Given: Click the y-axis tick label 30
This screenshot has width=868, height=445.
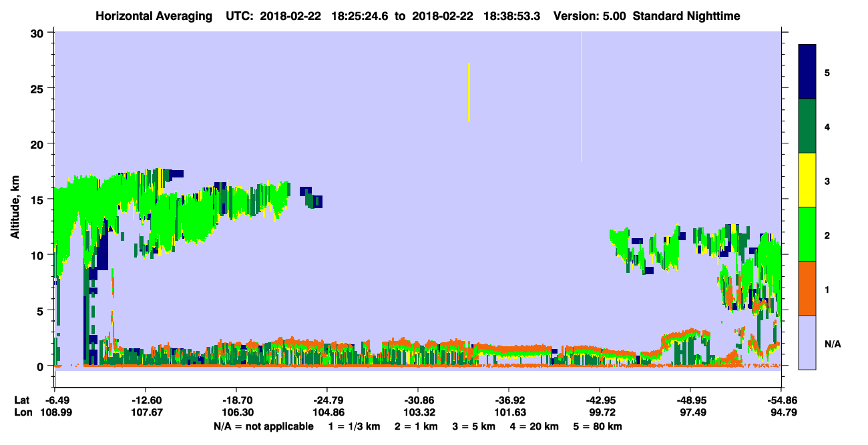Looking at the screenshot, I should click(39, 33).
